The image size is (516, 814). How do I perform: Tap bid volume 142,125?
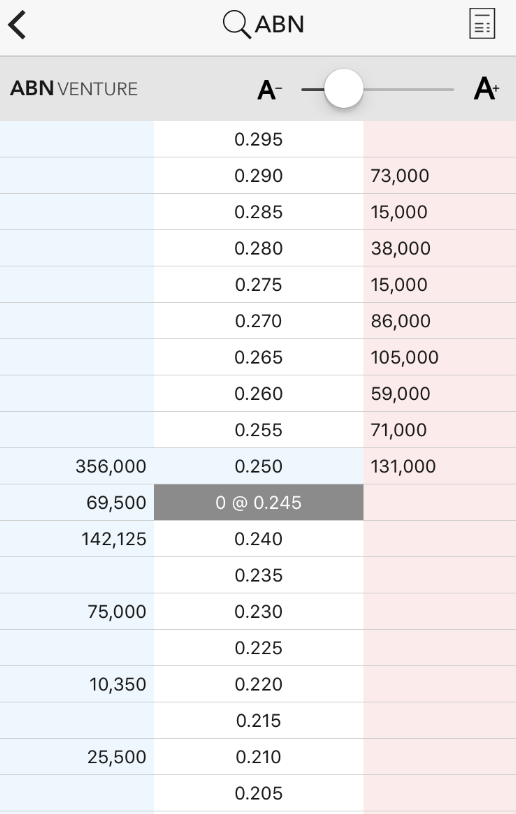(114, 539)
